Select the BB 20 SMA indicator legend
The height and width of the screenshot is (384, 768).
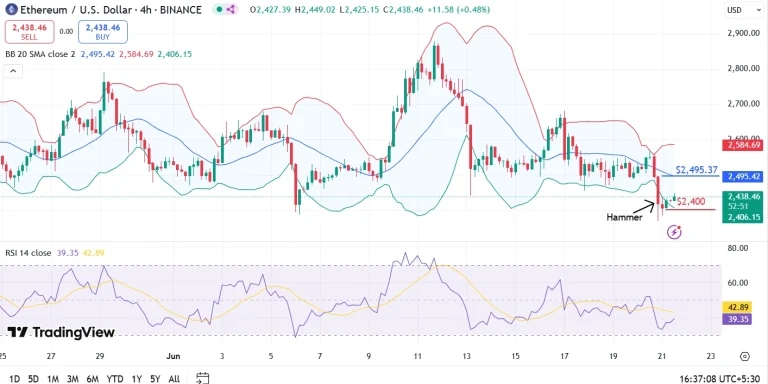pyautogui.click(x=40, y=54)
